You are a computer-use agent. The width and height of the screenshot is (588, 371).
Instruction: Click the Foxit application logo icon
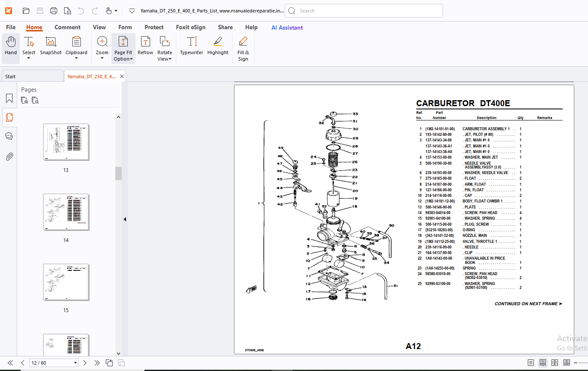9,11
